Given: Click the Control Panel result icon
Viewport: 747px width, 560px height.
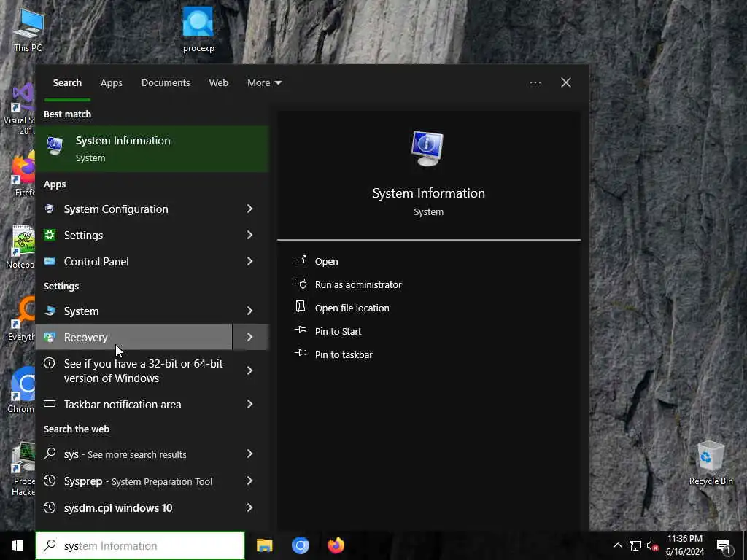Looking at the screenshot, I should point(50,261).
